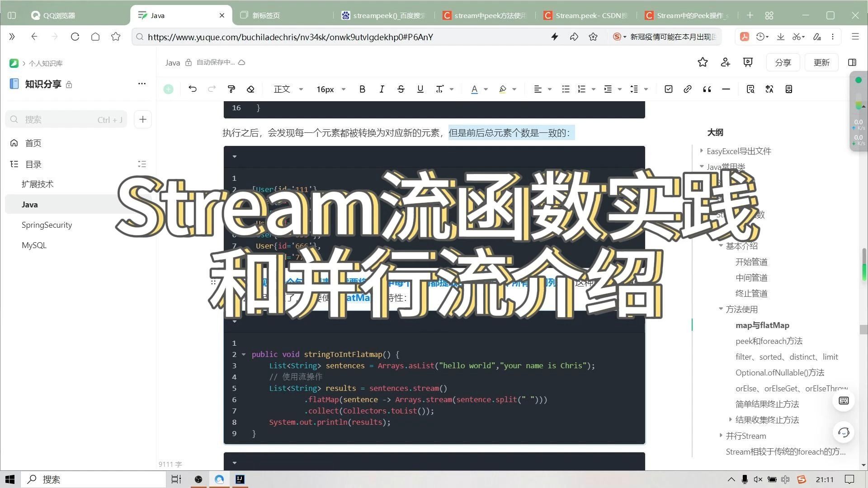Select the format painter tool
868x488 pixels.
click(231, 89)
